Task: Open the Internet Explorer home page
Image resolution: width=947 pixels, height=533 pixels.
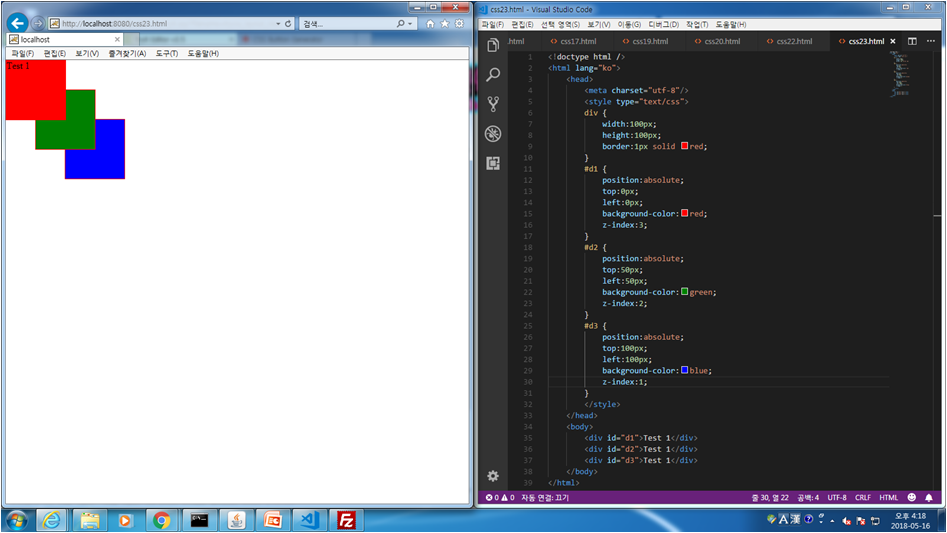Action: coord(430,24)
